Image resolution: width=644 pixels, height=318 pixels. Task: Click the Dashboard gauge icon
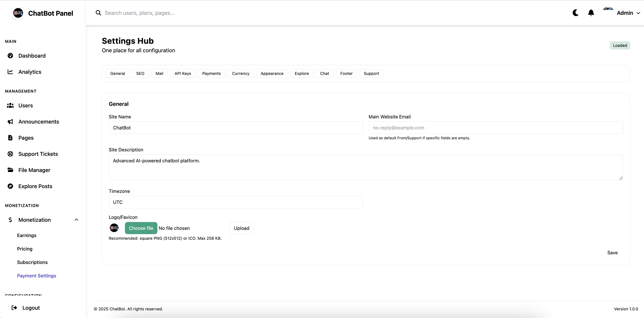(x=10, y=56)
